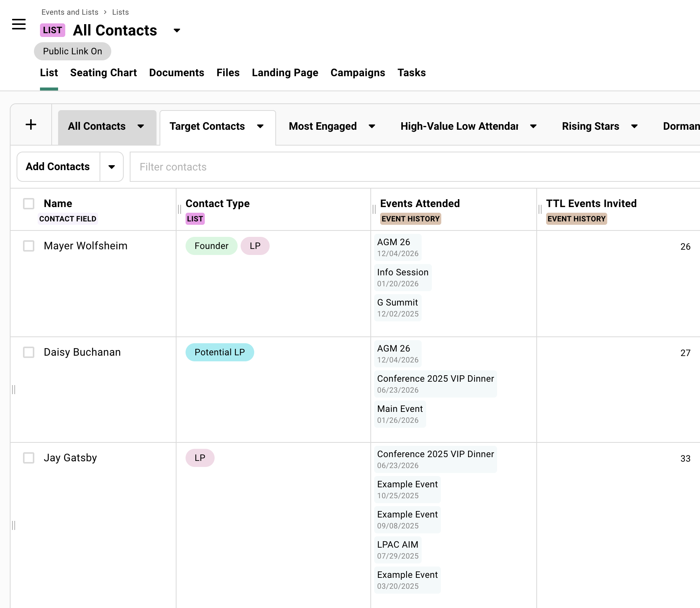Toggle the select-all checkbox in Name header

tap(29, 203)
